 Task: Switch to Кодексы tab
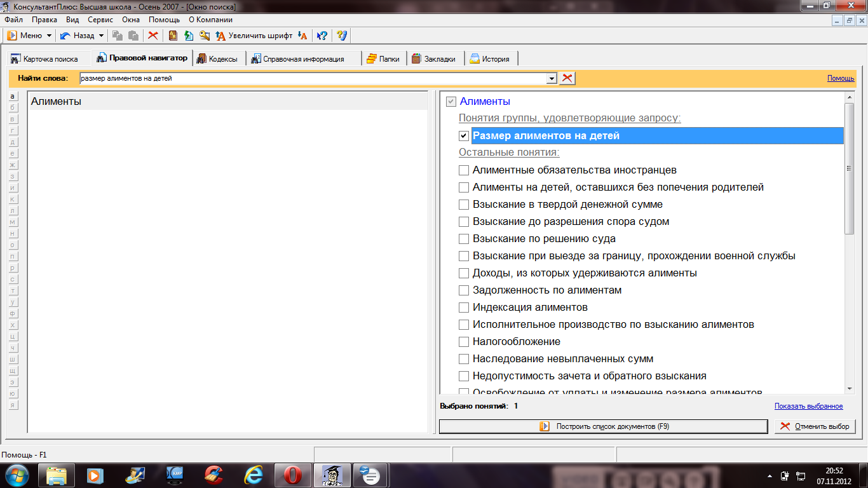click(x=217, y=58)
